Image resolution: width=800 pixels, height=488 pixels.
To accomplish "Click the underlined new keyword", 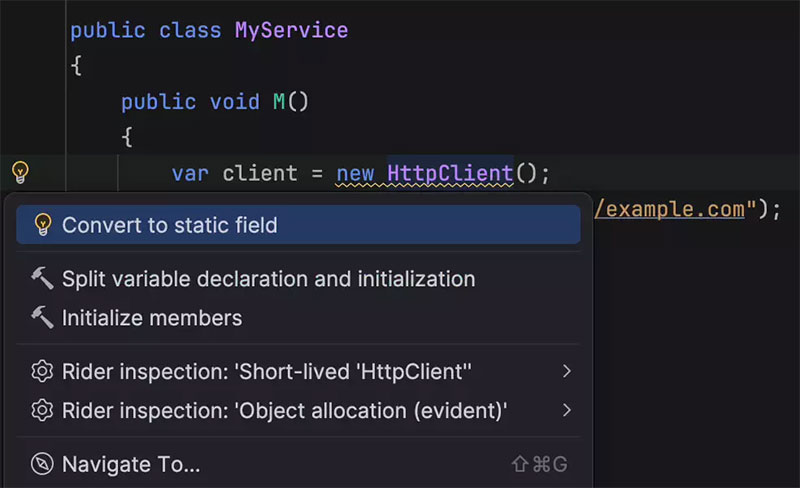I will click(x=355, y=173).
